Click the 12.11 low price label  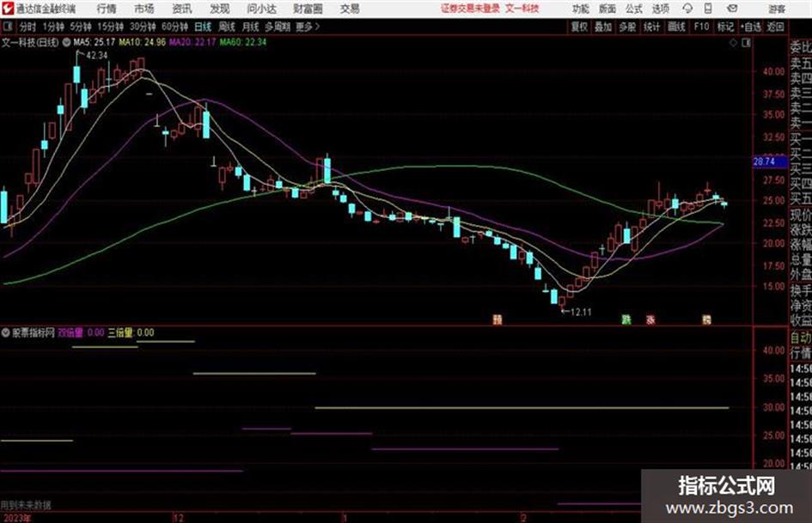[580, 312]
